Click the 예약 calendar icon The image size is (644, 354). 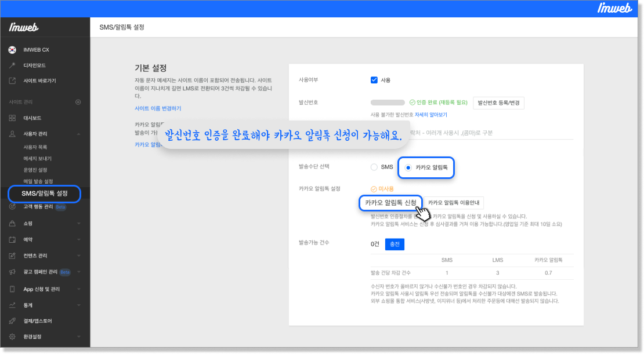click(12, 239)
